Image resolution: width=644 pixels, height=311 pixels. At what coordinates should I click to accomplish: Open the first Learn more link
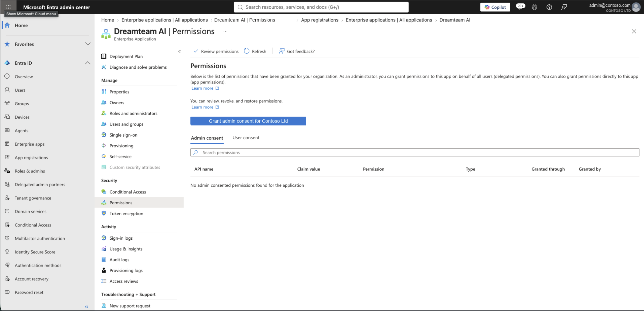pyautogui.click(x=205, y=88)
